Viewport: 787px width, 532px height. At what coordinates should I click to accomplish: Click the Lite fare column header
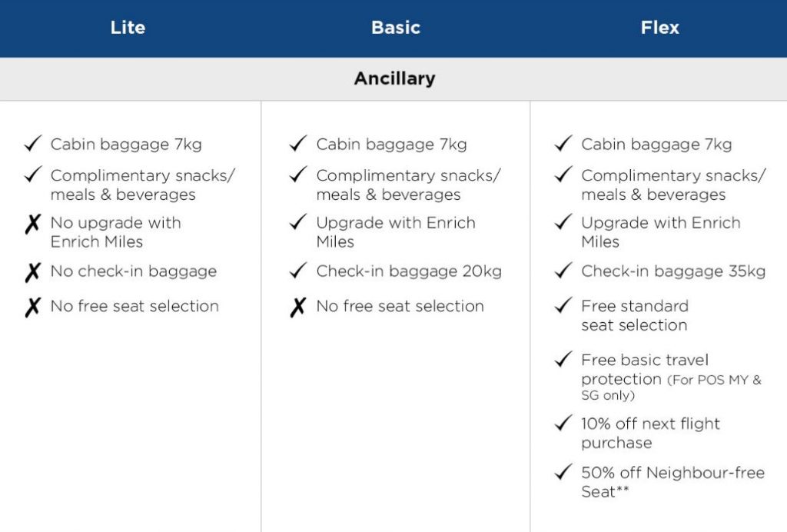coord(128,28)
